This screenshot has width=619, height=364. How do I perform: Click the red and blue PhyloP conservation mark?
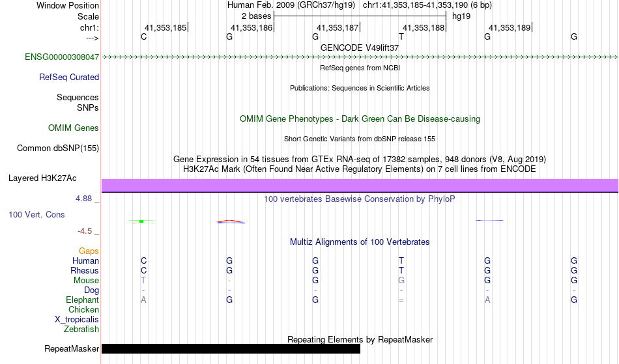(x=231, y=221)
